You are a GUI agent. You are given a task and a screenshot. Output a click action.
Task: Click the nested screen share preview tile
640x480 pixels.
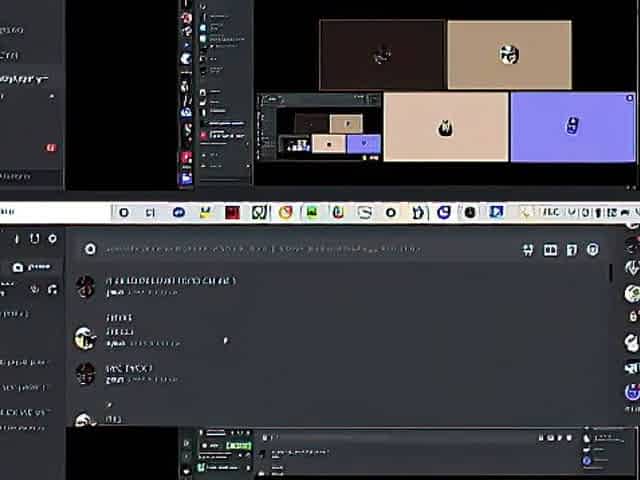319,128
